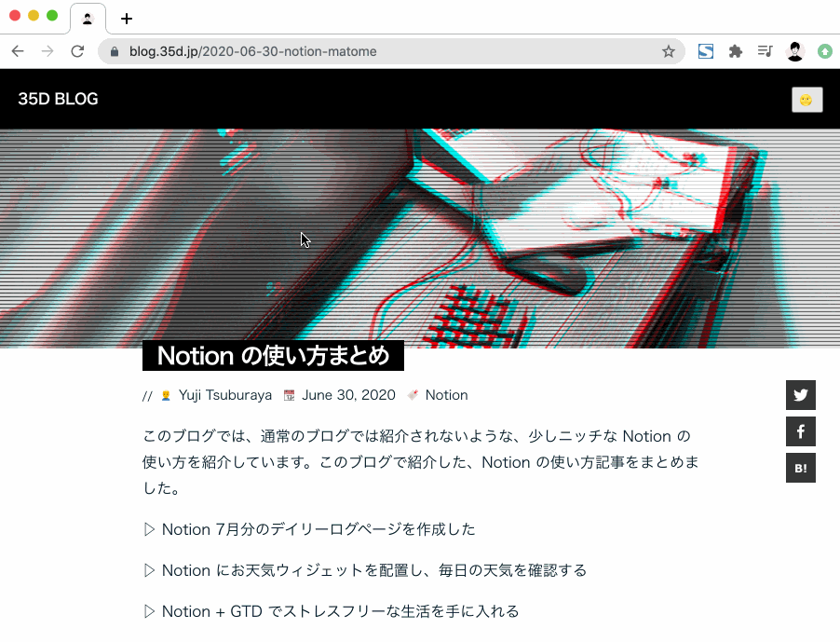840x642 pixels.
Task: Reload the current page
Action: click(x=77, y=51)
